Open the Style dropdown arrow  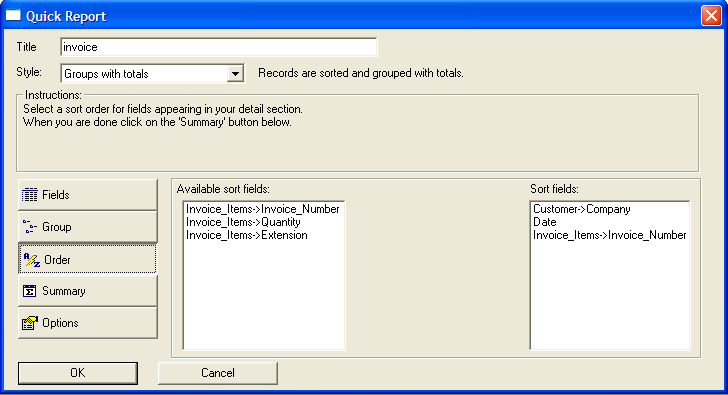click(x=235, y=74)
